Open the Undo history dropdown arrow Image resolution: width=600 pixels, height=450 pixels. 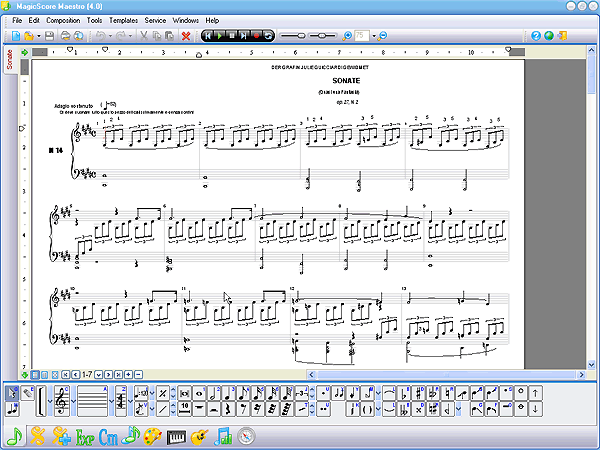point(110,36)
